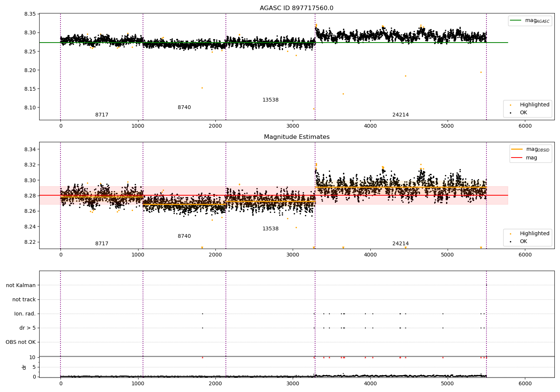This screenshot has width=560, height=392.
Task: Click the orange mag OBSID legend line sample
Action: tap(517, 149)
